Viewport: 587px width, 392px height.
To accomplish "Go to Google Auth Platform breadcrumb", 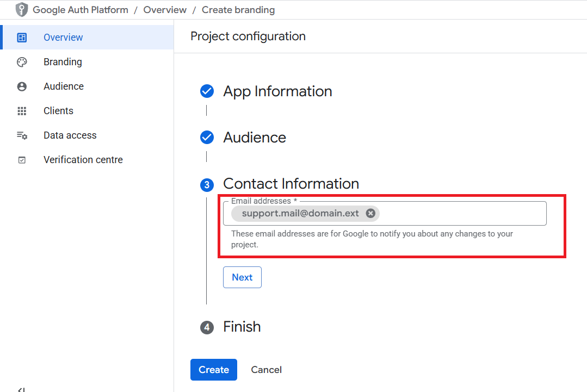I will coord(81,10).
